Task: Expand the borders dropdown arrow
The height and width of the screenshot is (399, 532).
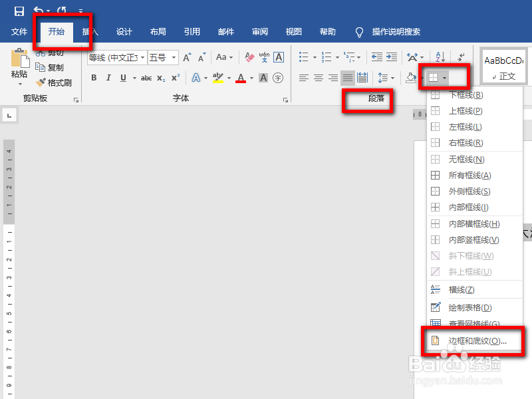Action: (444, 78)
